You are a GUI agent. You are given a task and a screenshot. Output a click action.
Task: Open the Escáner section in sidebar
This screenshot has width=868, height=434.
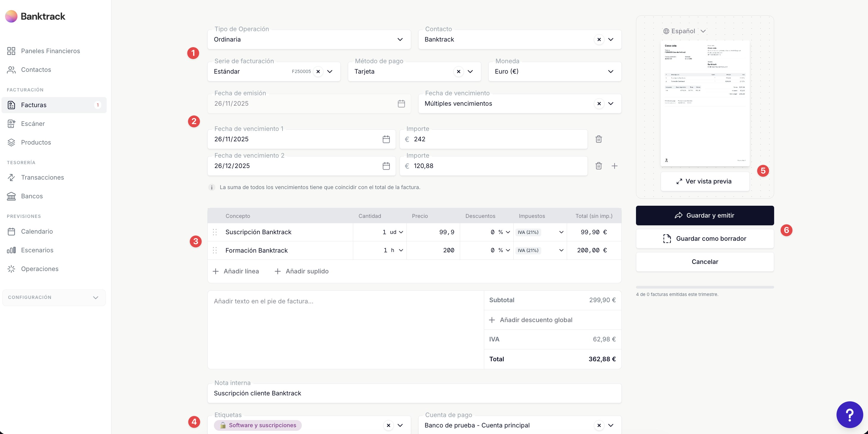point(33,123)
